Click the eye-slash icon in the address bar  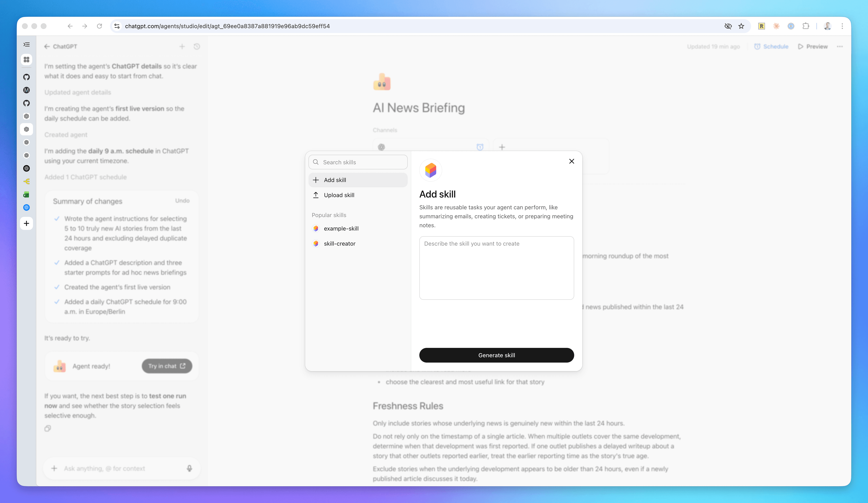[728, 26]
